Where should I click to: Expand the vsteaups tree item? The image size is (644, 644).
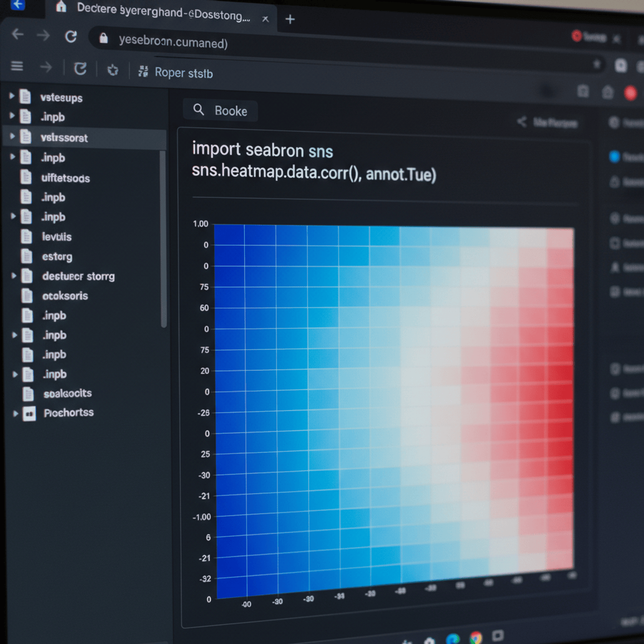point(12,98)
